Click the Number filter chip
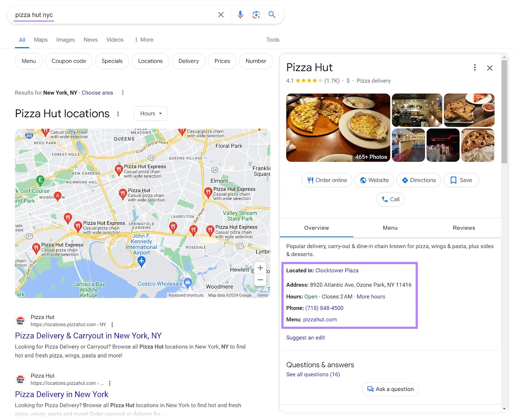 pos(256,61)
